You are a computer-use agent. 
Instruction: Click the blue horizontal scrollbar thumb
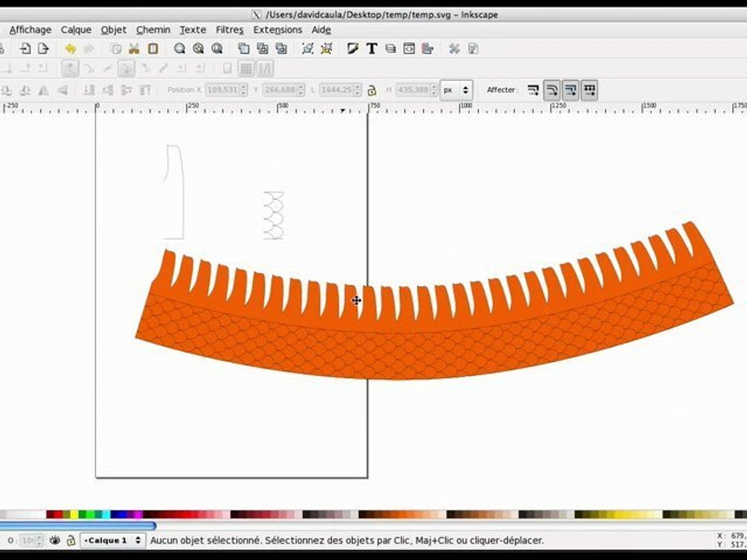coord(78,526)
